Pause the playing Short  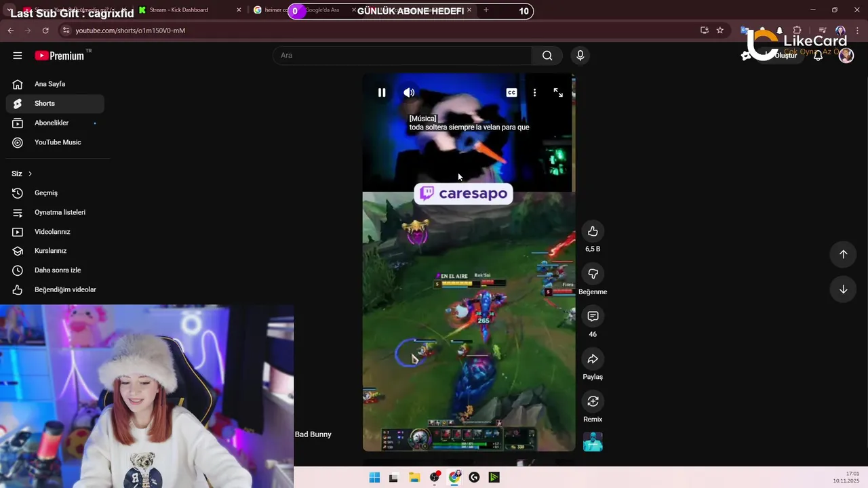(382, 93)
